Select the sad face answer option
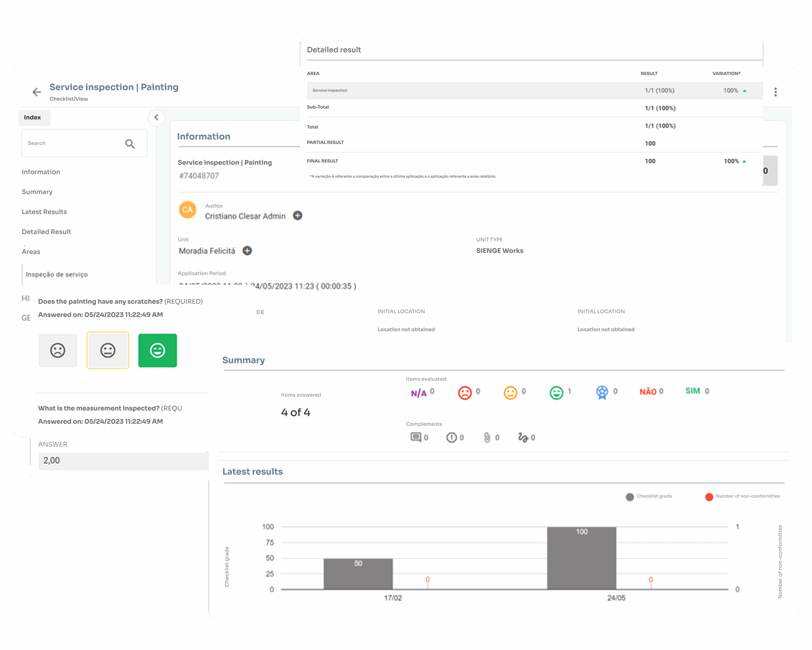The image size is (812, 650). point(58,350)
